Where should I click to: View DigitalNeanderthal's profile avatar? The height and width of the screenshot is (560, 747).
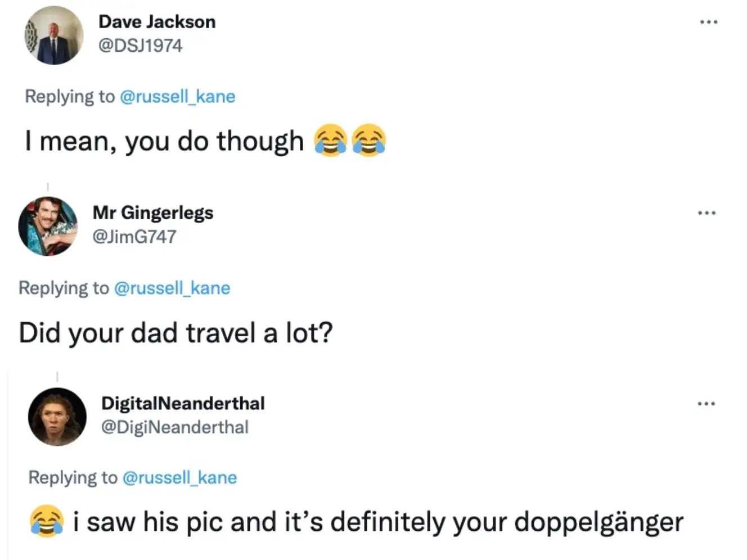pos(57,417)
